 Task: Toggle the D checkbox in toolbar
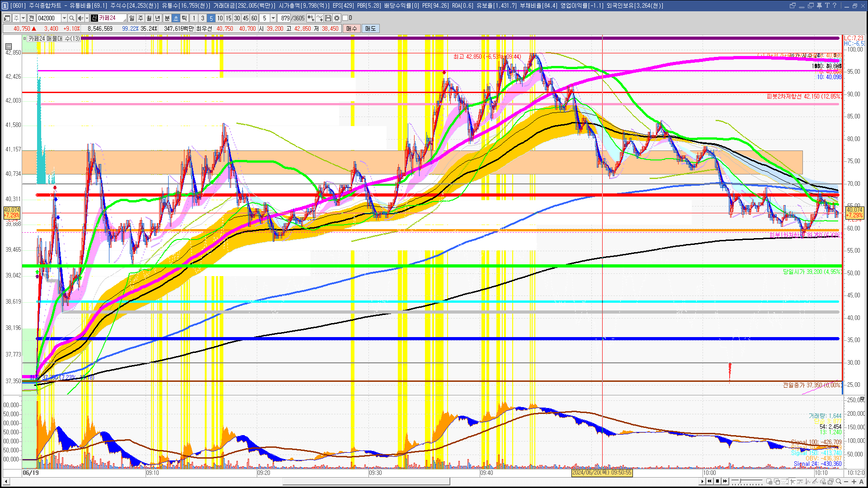coord(345,18)
